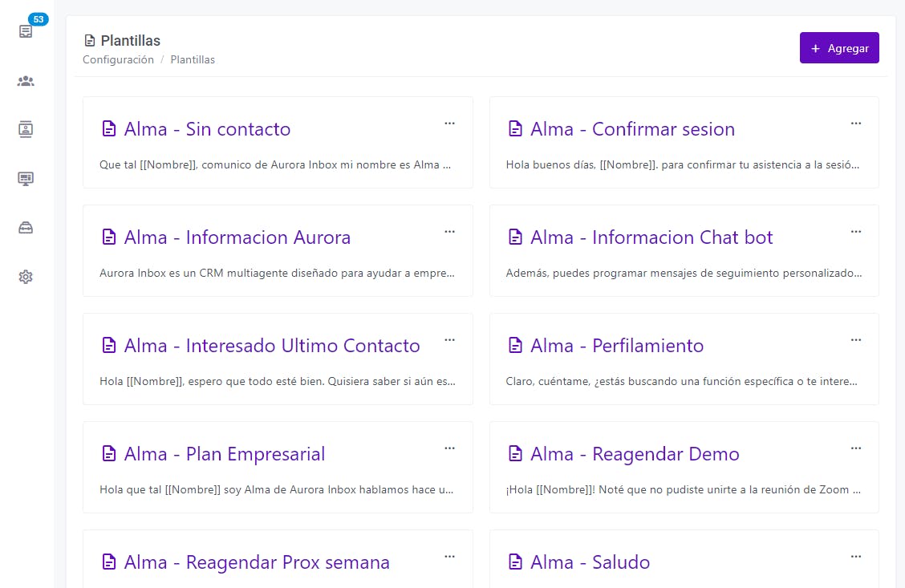Click preview text starting 'Hola buenos días, [[Nombre]]'

click(x=683, y=164)
